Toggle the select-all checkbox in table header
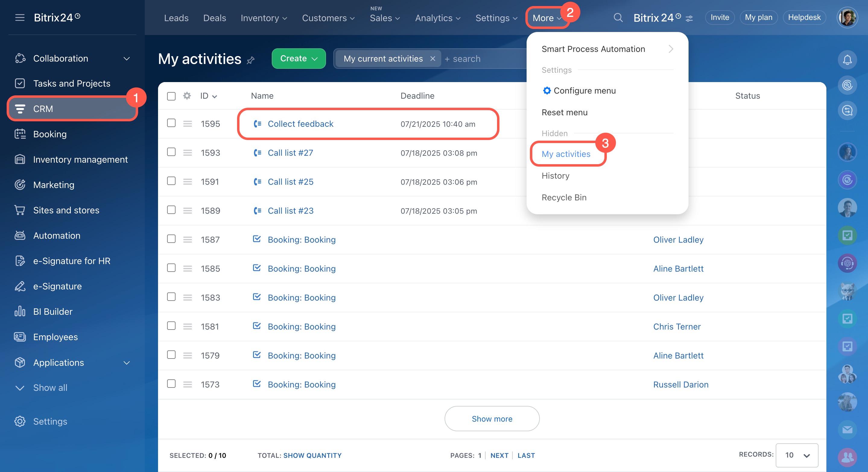Screen dimensions: 868x472 point(171,96)
